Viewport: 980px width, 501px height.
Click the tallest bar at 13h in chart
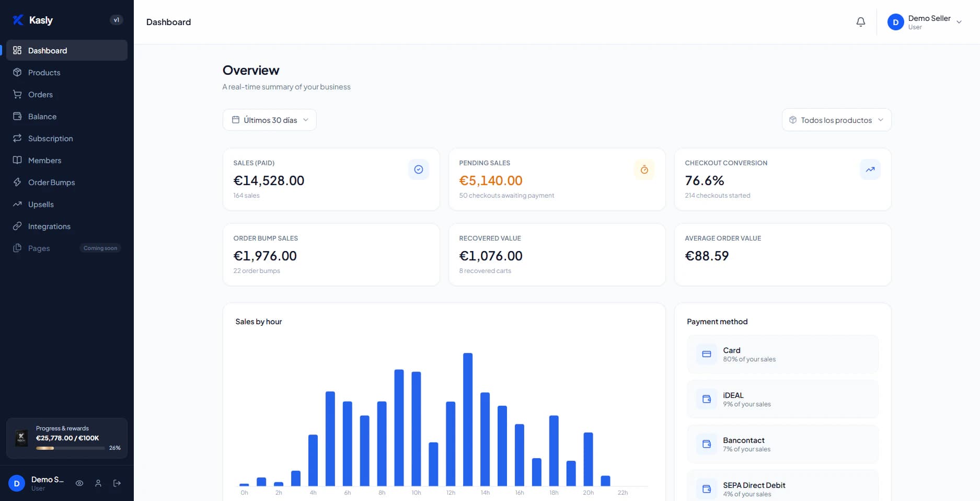coord(468,419)
